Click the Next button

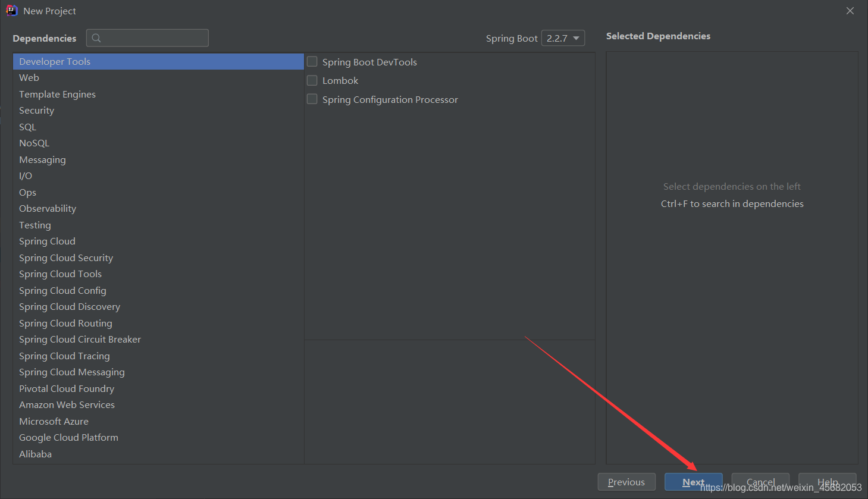point(694,482)
